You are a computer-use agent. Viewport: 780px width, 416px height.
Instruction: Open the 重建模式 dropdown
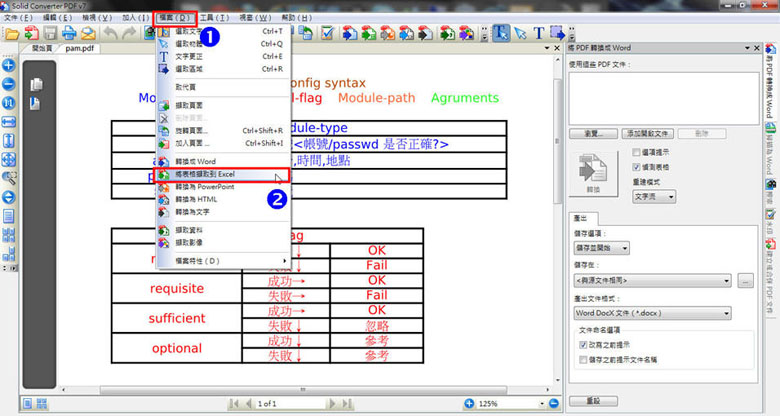click(653, 197)
